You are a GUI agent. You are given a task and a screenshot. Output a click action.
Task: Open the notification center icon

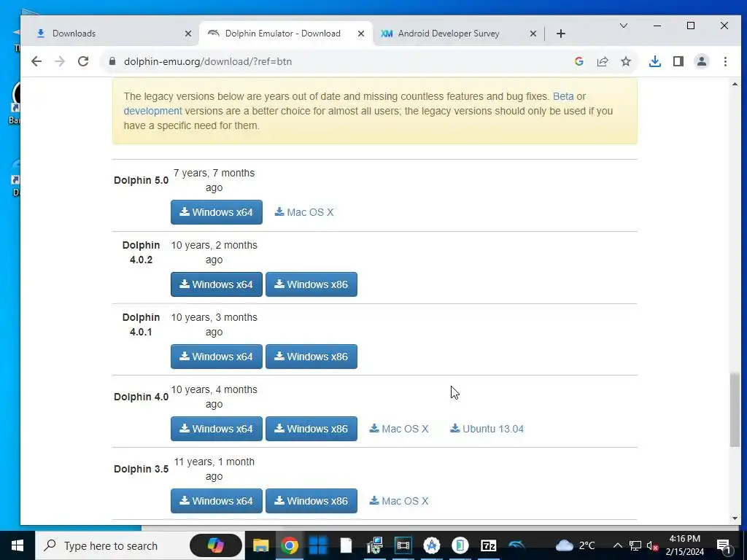(x=724, y=545)
